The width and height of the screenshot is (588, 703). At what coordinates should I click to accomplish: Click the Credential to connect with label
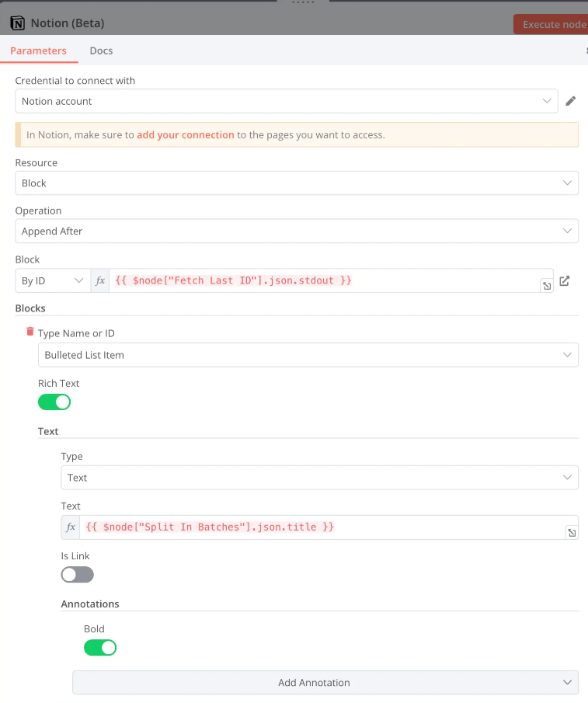(75, 81)
